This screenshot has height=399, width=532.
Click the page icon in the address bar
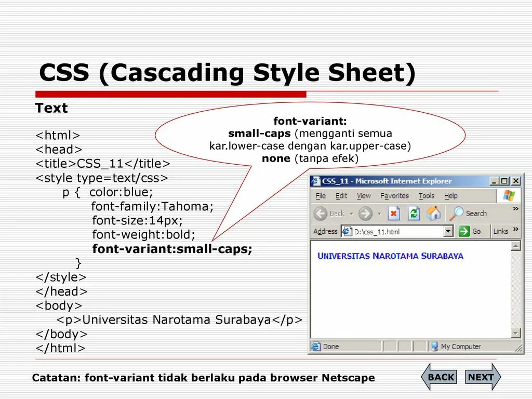(347, 232)
